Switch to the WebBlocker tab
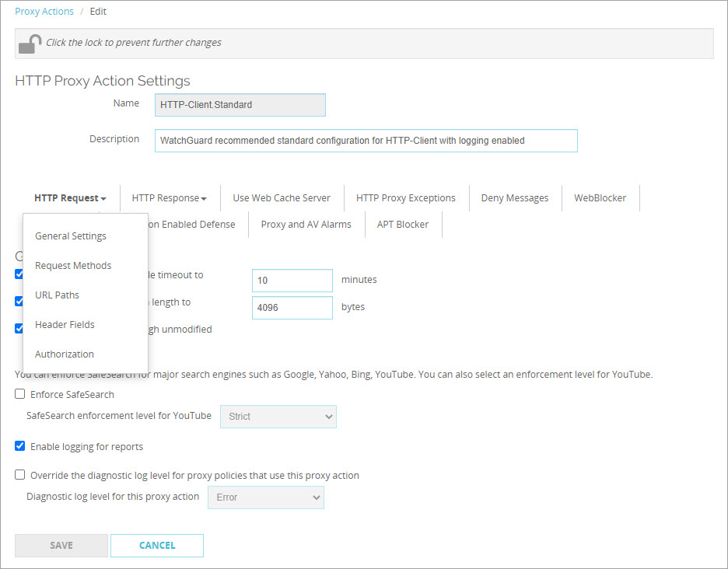This screenshot has height=569, width=728. tap(600, 197)
